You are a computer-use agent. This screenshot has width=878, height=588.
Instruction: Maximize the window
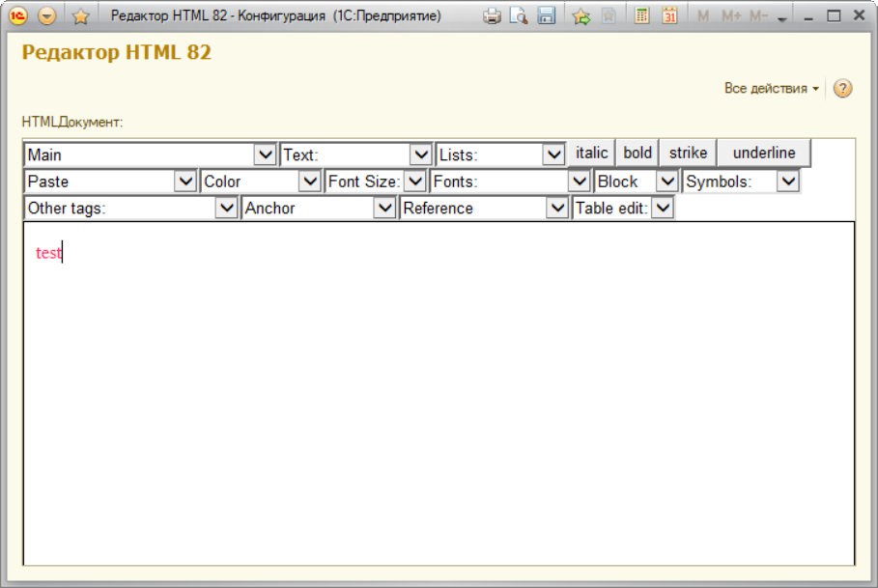coord(834,16)
